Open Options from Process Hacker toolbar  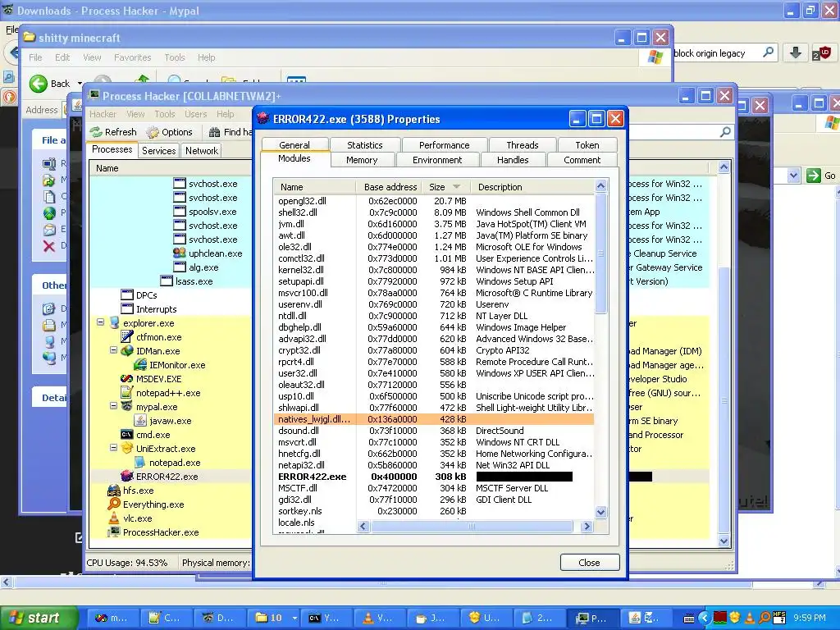click(170, 132)
